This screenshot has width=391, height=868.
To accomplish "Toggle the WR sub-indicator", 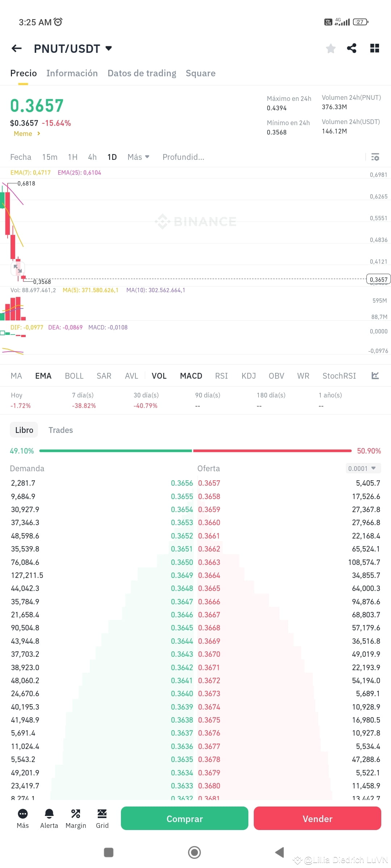I will [x=303, y=376].
